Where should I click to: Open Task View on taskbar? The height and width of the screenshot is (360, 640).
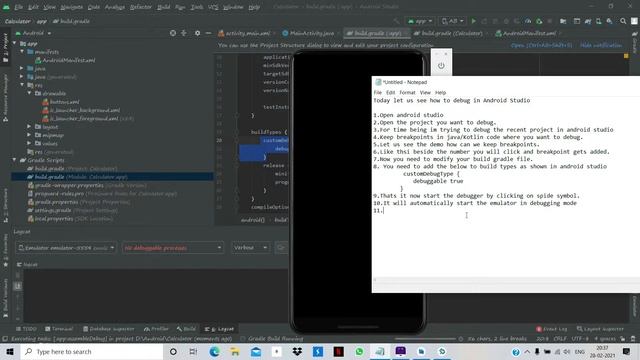click(x=193, y=351)
